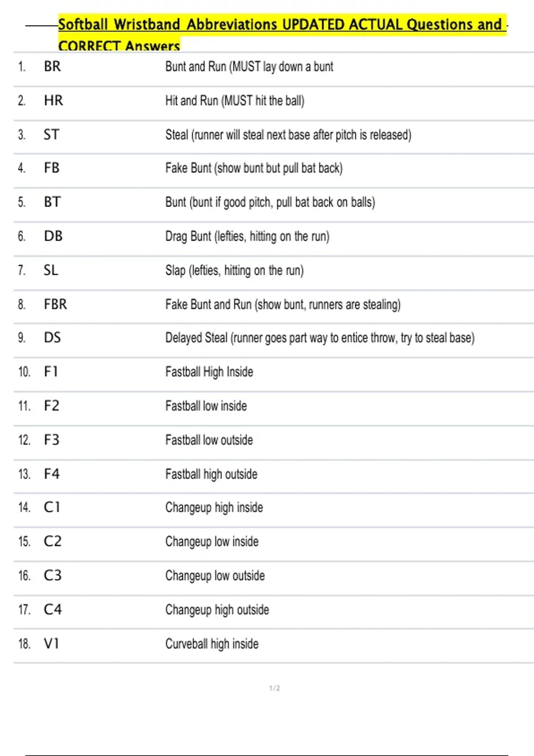Click the abbreviation BR in row 1

click(52, 67)
